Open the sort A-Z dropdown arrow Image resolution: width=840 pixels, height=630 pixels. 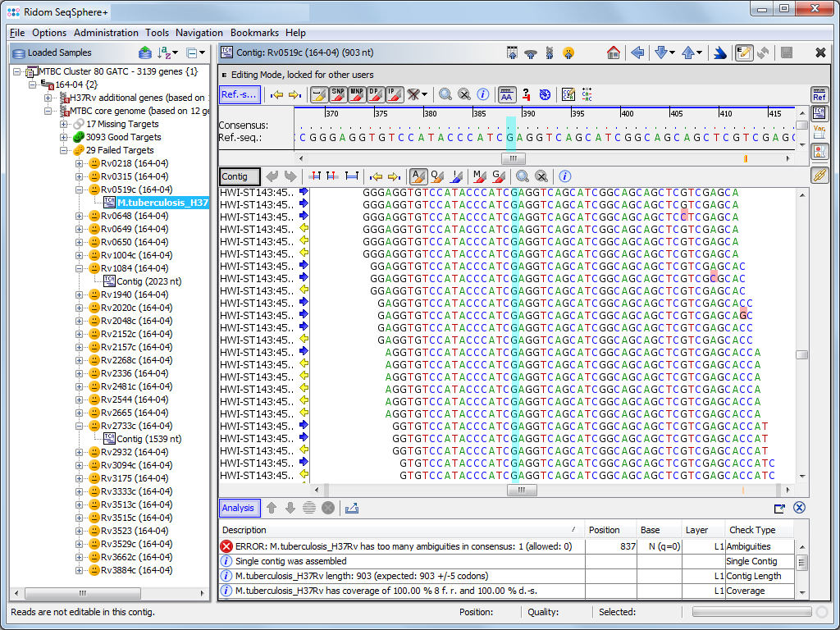pos(176,52)
